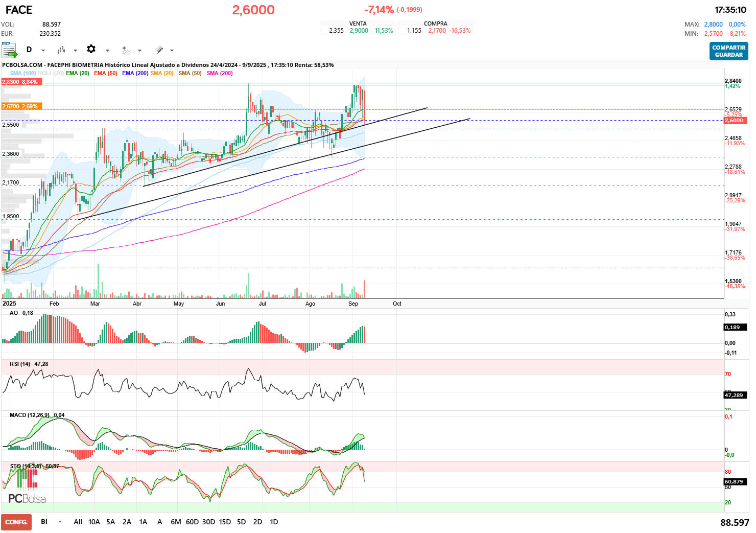Click the candlestick chart type icon
The width and height of the screenshot is (756, 533).
[x=61, y=50]
